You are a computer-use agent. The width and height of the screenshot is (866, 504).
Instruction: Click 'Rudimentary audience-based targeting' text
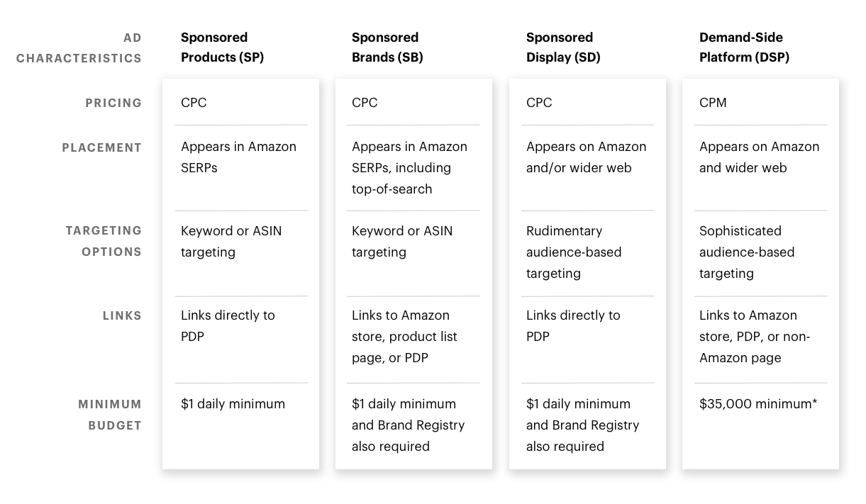pyautogui.click(x=574, y=252)
